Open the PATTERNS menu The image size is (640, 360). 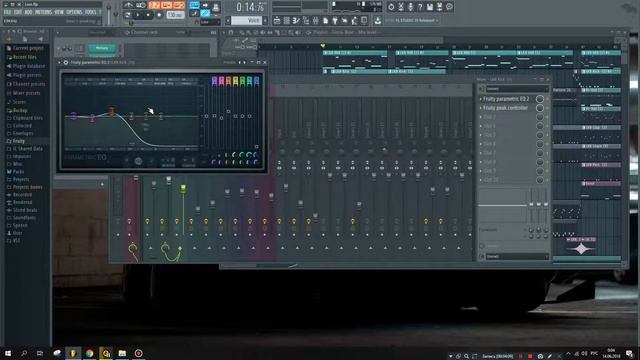tap(43, 12)
